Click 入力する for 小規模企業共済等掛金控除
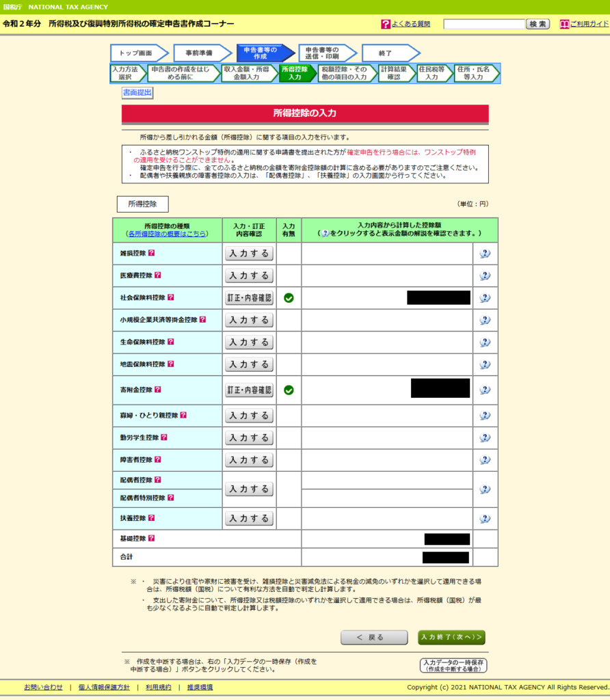The image size is (610, 700). coord(249,320)
